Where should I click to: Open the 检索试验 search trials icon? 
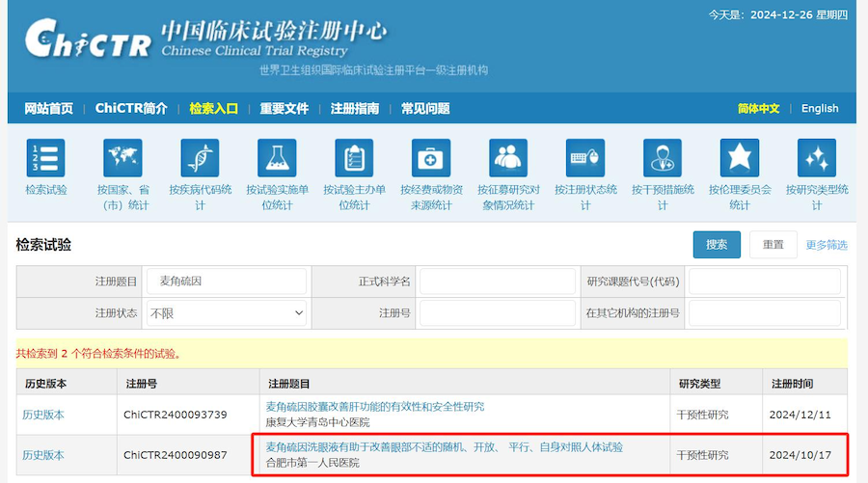[x=45, y=158]
